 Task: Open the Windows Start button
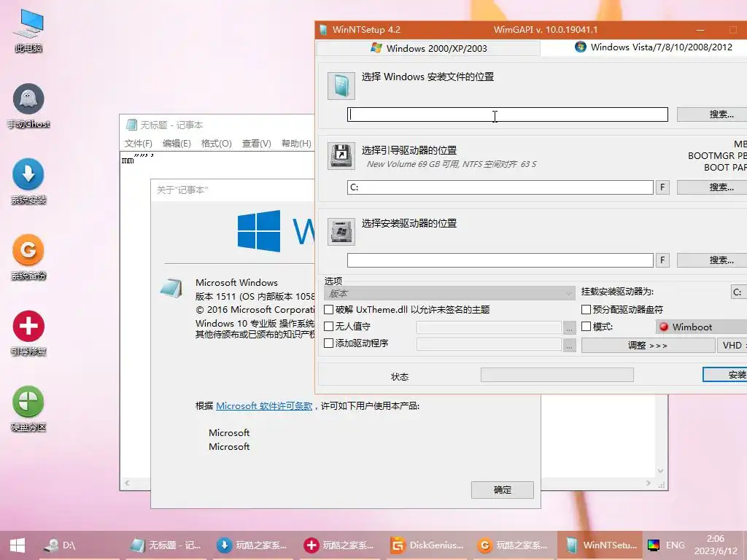(18, 545)
